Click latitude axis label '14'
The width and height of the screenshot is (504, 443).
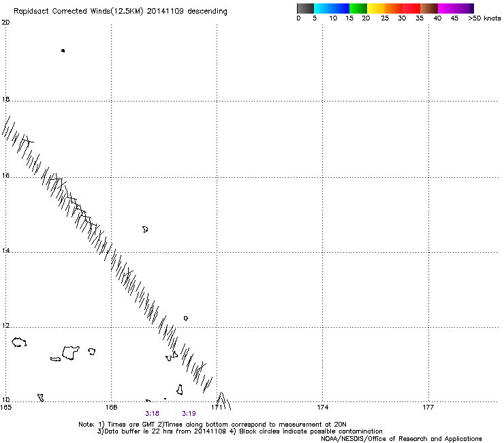(x=5, y=251)
